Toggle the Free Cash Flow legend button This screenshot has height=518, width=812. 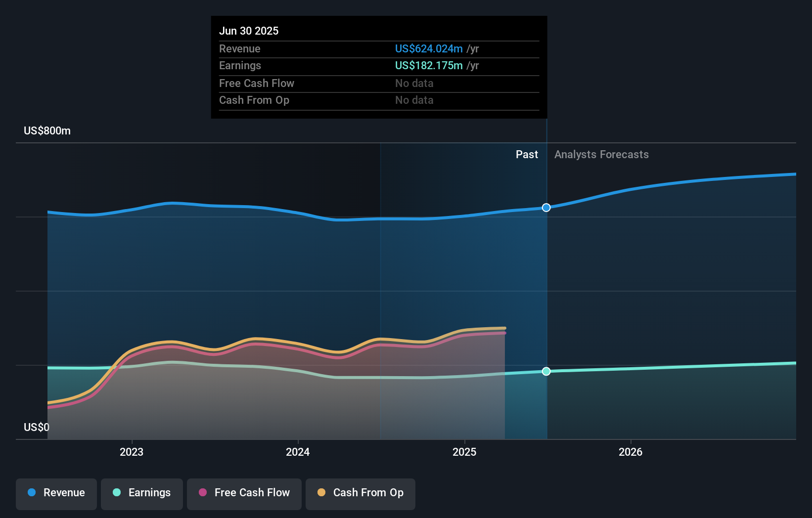pos(244,494)
